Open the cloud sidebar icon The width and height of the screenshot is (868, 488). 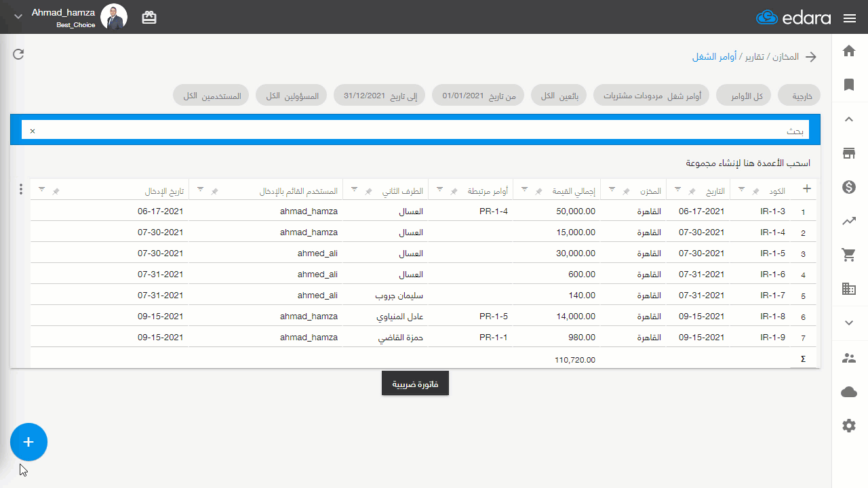[849, 392]
